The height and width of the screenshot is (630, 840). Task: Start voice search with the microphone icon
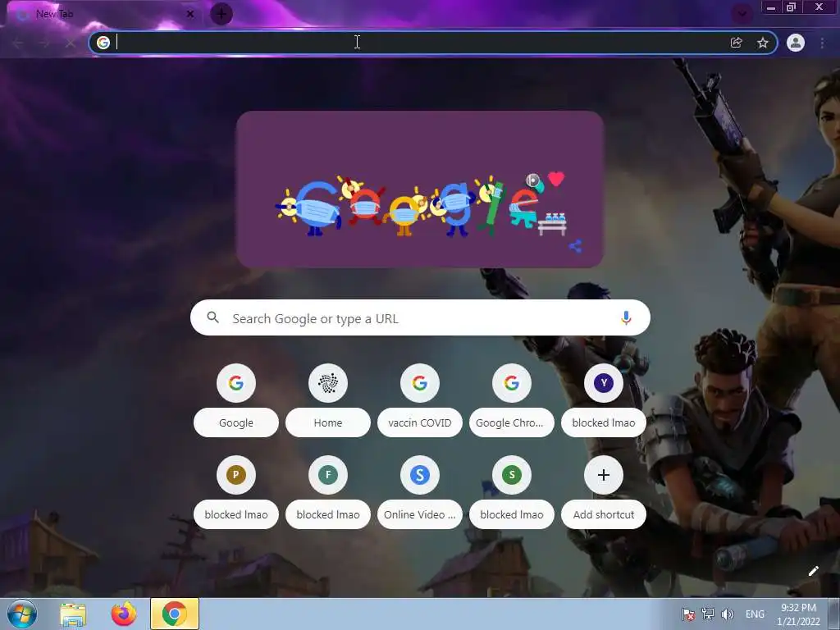[x=626, y=318]
